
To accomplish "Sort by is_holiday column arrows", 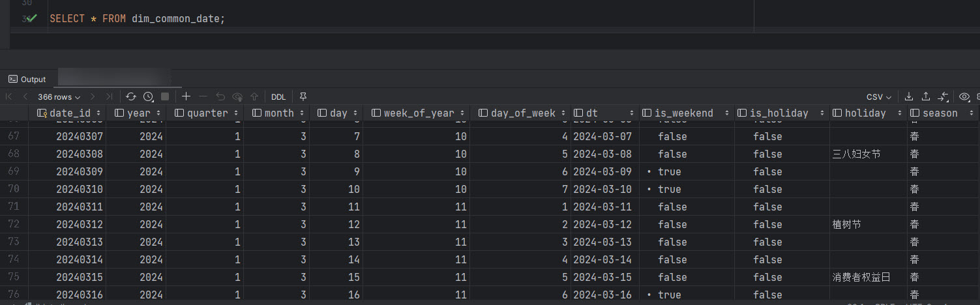I will [x=822, y=113].
